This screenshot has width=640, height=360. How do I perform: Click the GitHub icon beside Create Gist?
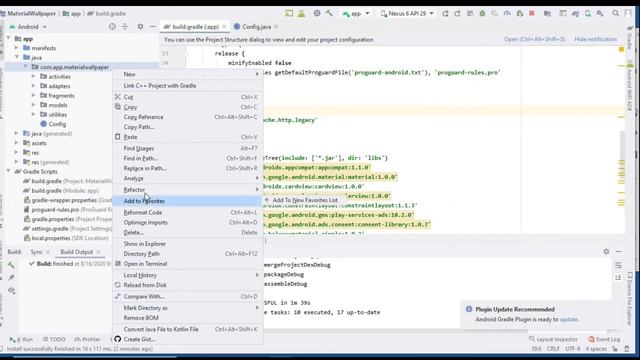118,339
